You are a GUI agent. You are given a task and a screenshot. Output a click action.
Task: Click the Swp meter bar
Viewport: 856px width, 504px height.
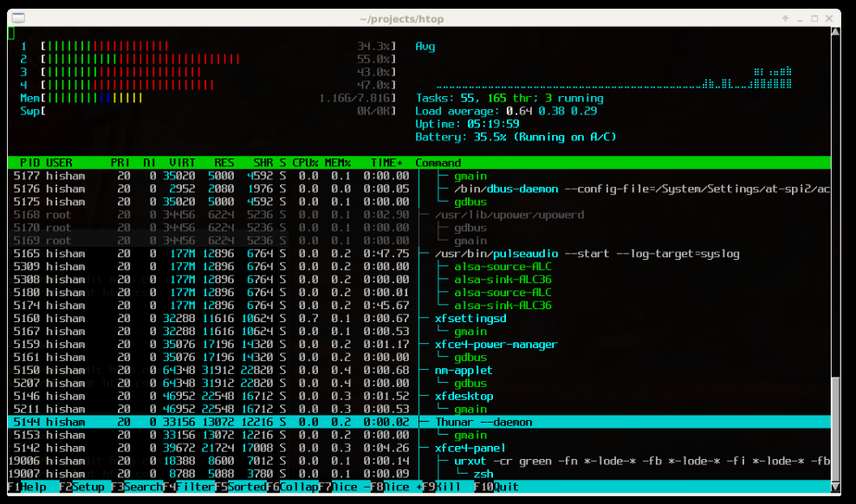pyautogui.click(x=217, y=111)
